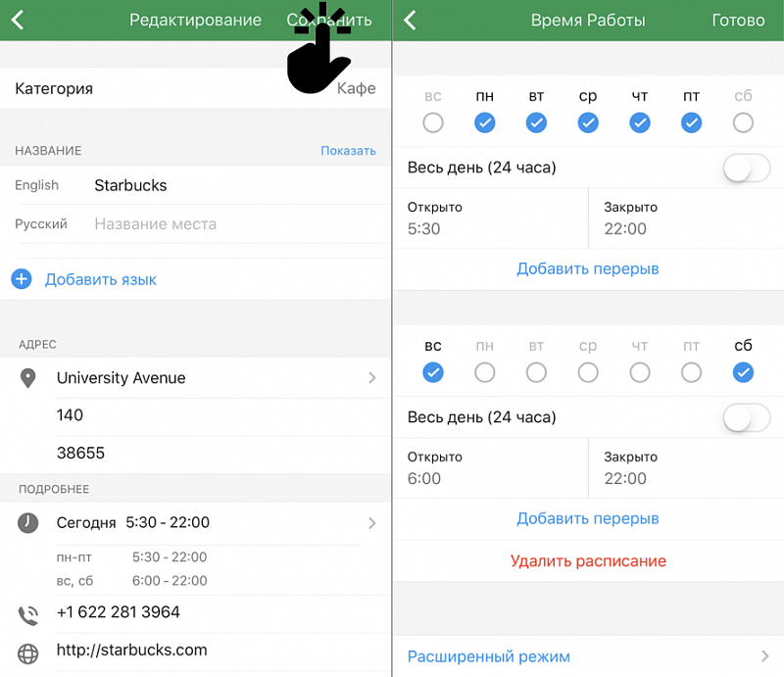Tap Добавить перерыв for weekday schedule
This screenshot has width=784, height=677.
[588, 269]
